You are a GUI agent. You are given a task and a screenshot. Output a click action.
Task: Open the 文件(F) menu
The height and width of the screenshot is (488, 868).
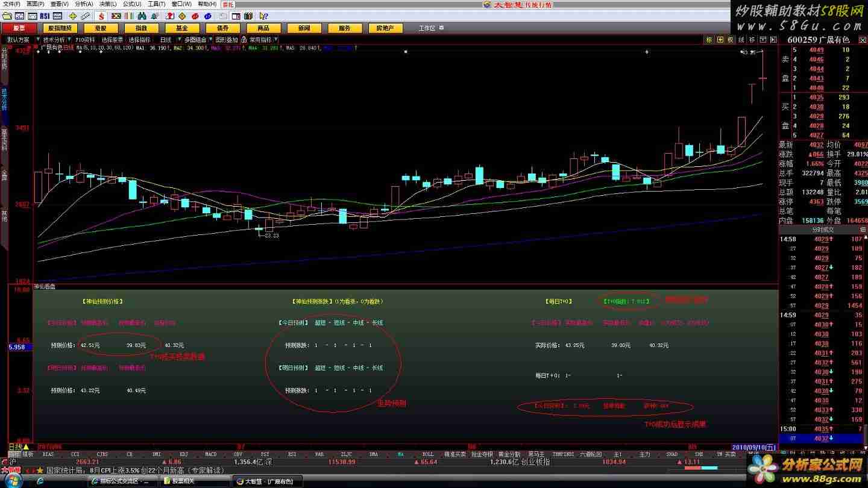[x=11, y=4]
